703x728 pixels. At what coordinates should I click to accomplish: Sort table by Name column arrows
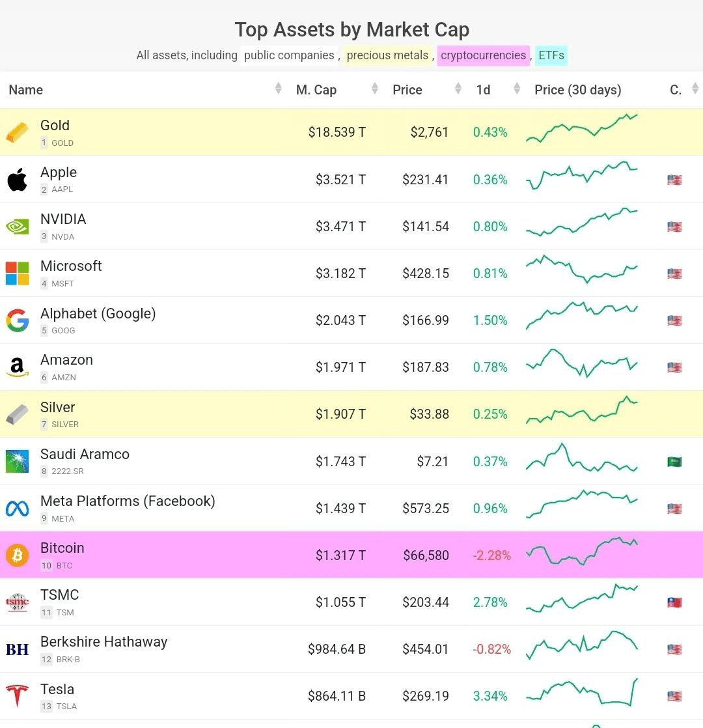coord(278,88)
